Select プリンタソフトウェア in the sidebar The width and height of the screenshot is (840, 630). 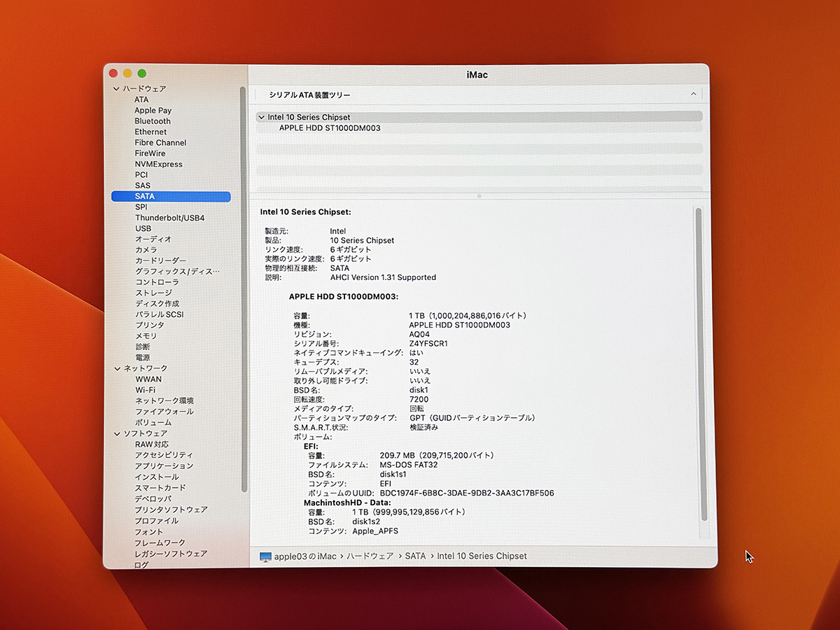(171, 510)
